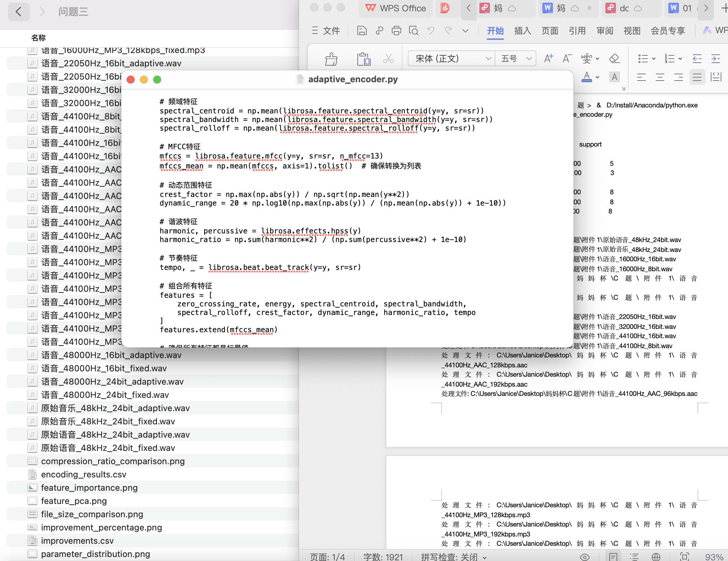Click the 字数: 1921 word count
This screenshot has height=561, width=728.
pos(383,557)
